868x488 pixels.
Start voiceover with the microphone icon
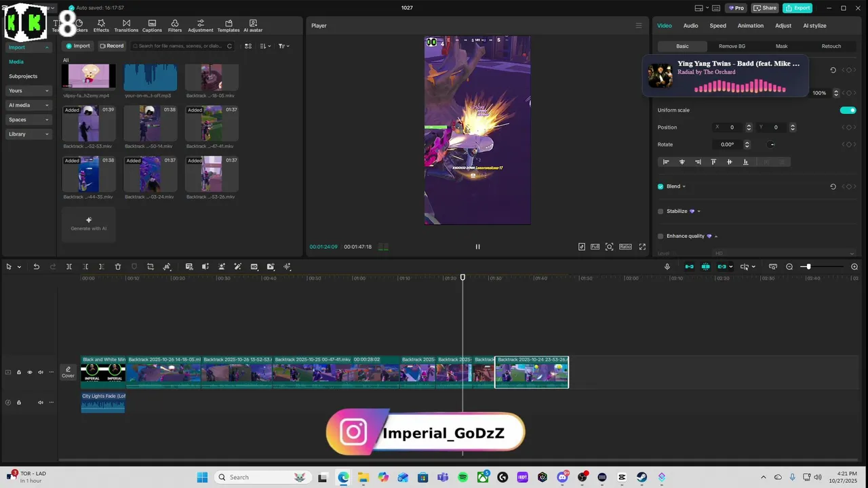click(667, 267)
